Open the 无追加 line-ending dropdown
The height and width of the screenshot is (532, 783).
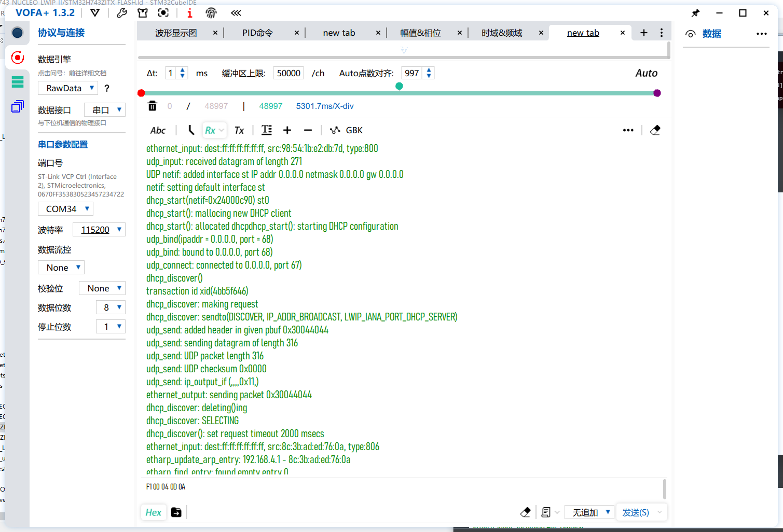click(589, 512)
